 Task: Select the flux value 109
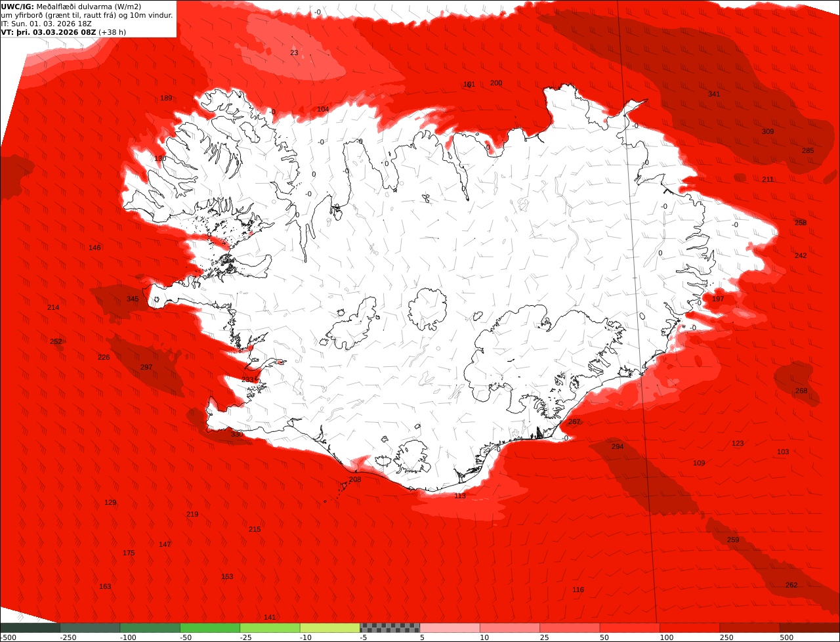point(699,463)
